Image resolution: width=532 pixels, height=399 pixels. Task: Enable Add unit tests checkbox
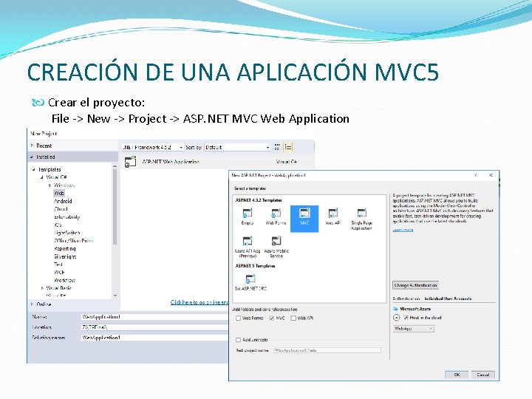(x=238, y=340)
